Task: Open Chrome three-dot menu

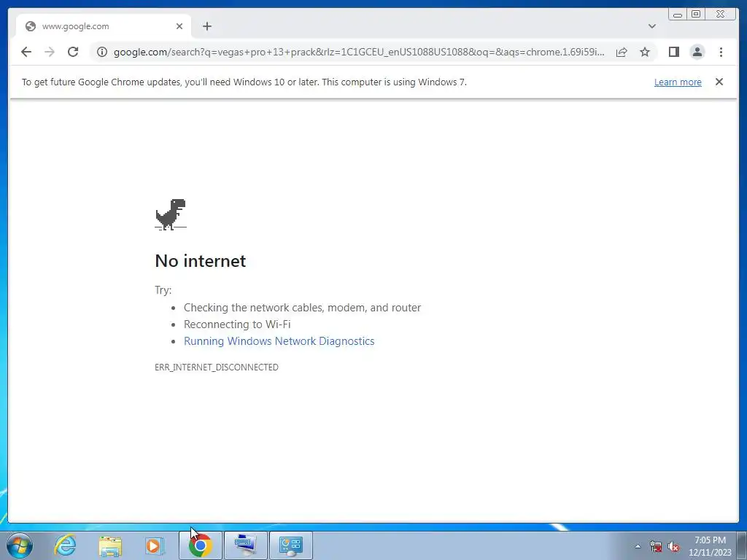Action: (721, 52)
